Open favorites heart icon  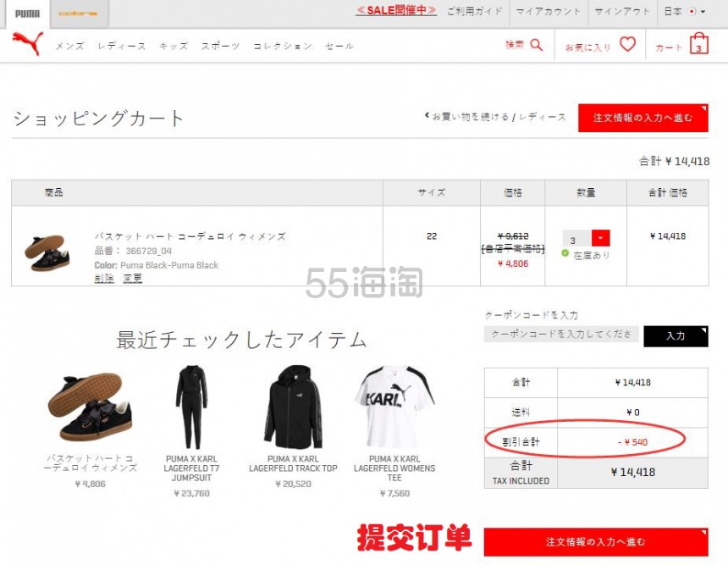coord(628,44)
